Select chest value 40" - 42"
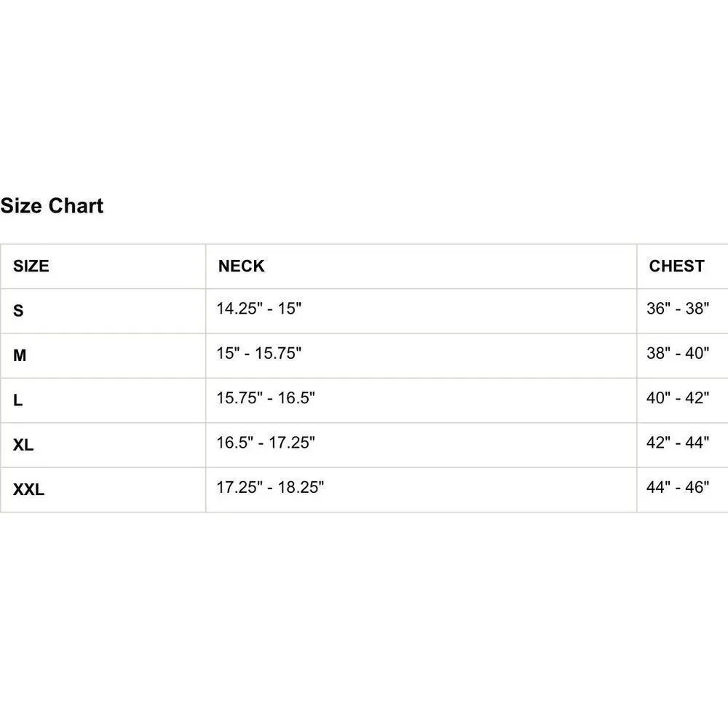This screenshot has height=728, width=728. (678, 398)
